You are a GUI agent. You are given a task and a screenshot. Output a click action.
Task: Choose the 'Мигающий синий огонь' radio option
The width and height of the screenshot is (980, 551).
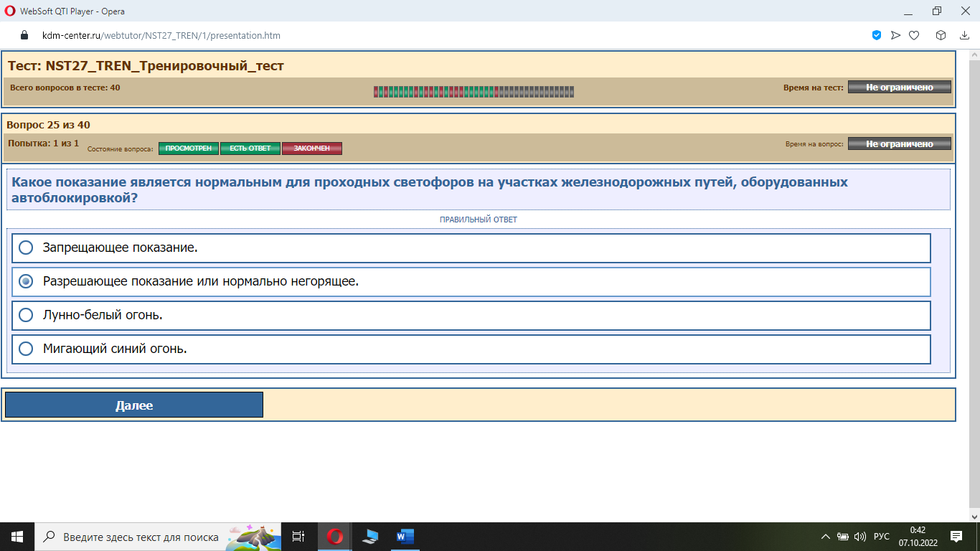[x=26, y=349]
